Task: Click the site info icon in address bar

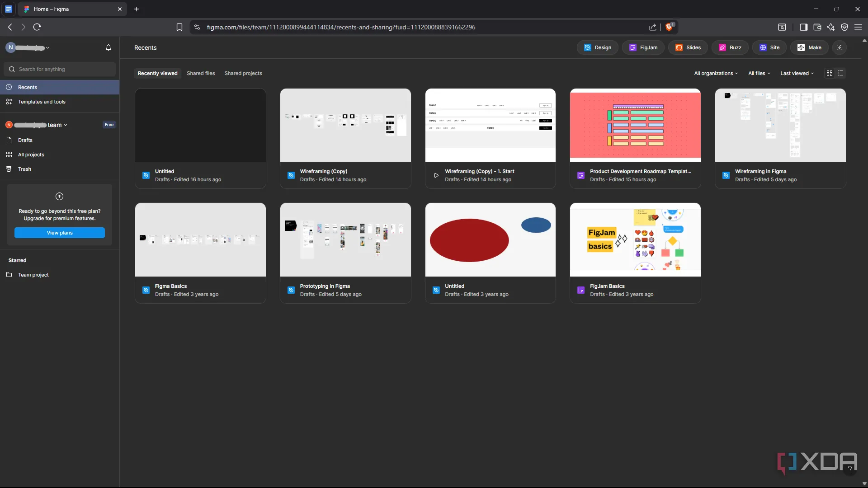Action: coord(197,27)
